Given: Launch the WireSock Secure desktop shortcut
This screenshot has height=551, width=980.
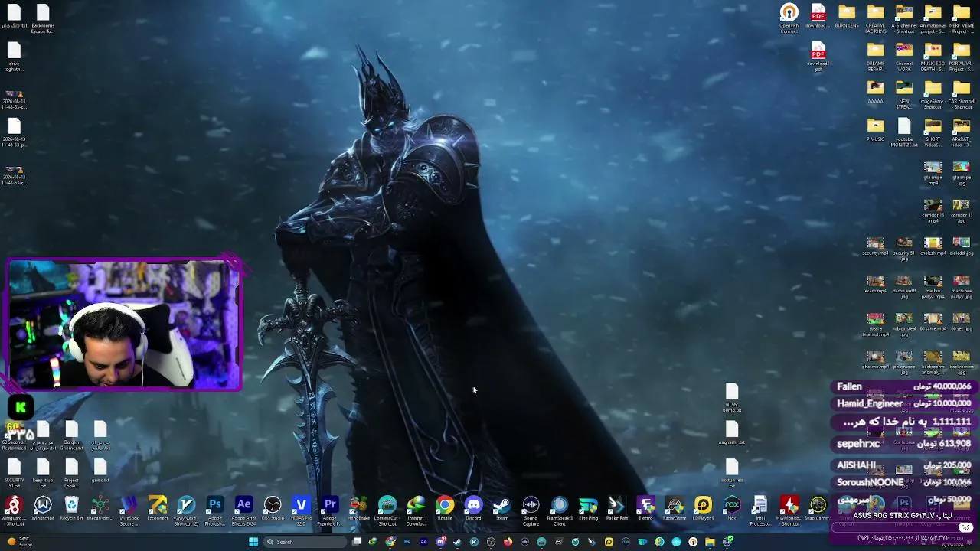Looking at the screenshot, I should click(129, 511).
